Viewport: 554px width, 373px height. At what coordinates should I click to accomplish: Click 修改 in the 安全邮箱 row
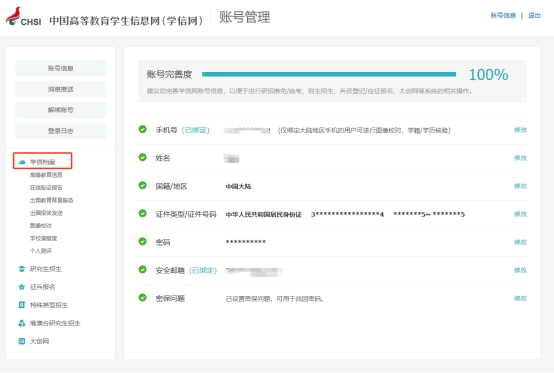pos(520,270)
